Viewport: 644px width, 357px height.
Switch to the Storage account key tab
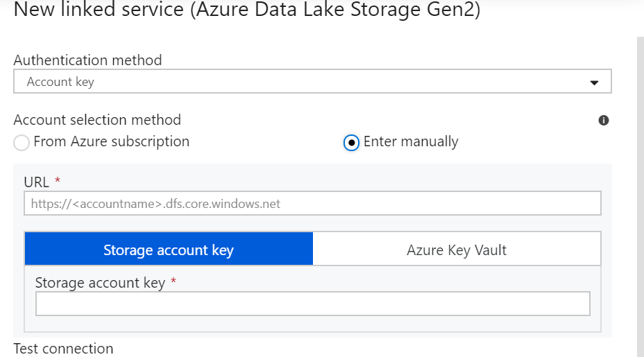pos(169,249)
